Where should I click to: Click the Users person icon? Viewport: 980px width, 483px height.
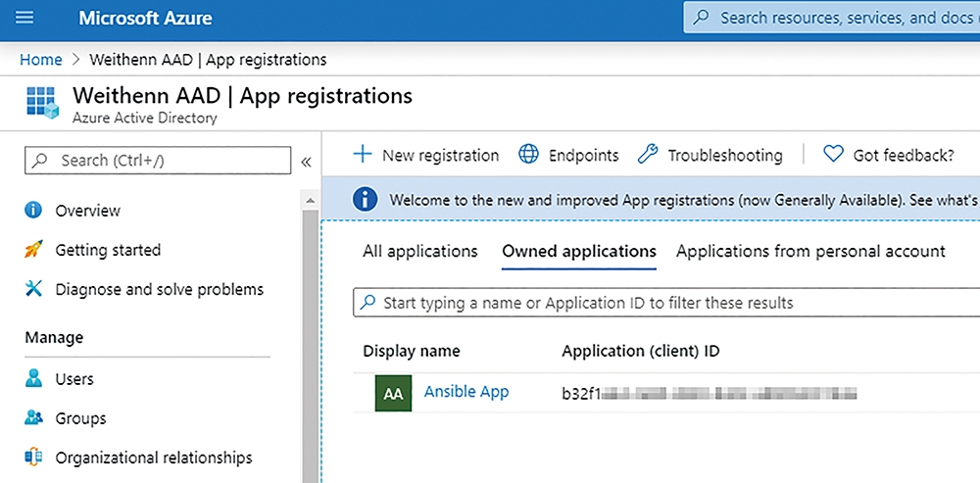(33, 378)
